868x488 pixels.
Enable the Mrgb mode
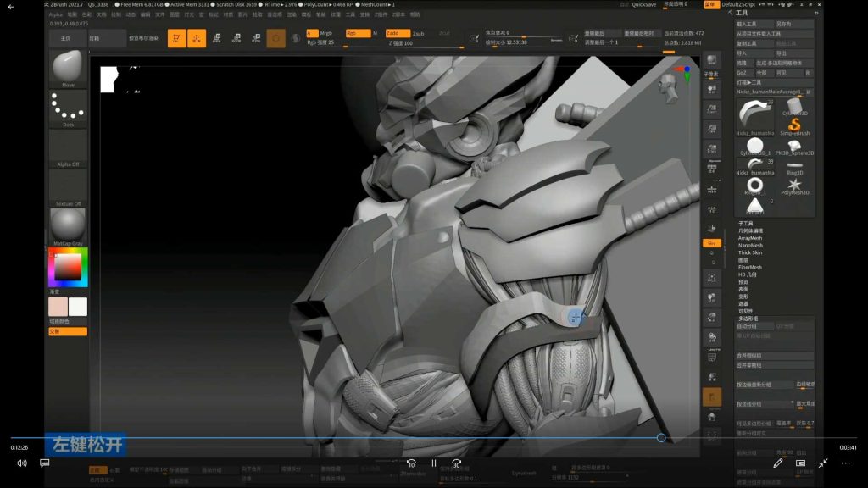click(326, 33)
